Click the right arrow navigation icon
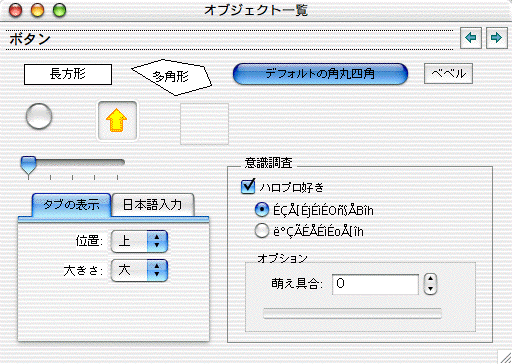The image size is (512, 364). 496,38
